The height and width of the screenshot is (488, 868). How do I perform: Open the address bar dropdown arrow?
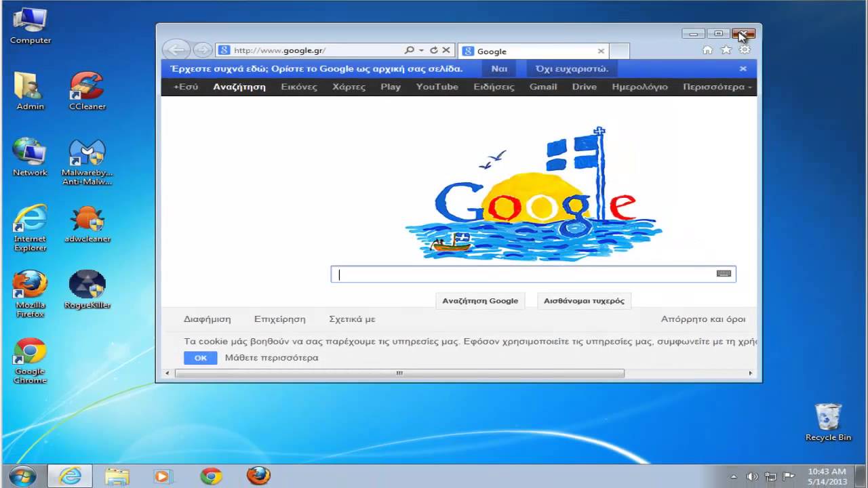[421, 50]
